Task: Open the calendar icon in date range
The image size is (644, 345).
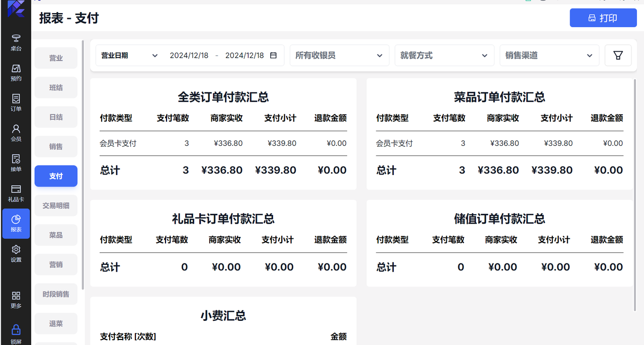Action: pyautogui.click(x=273, y=55)
